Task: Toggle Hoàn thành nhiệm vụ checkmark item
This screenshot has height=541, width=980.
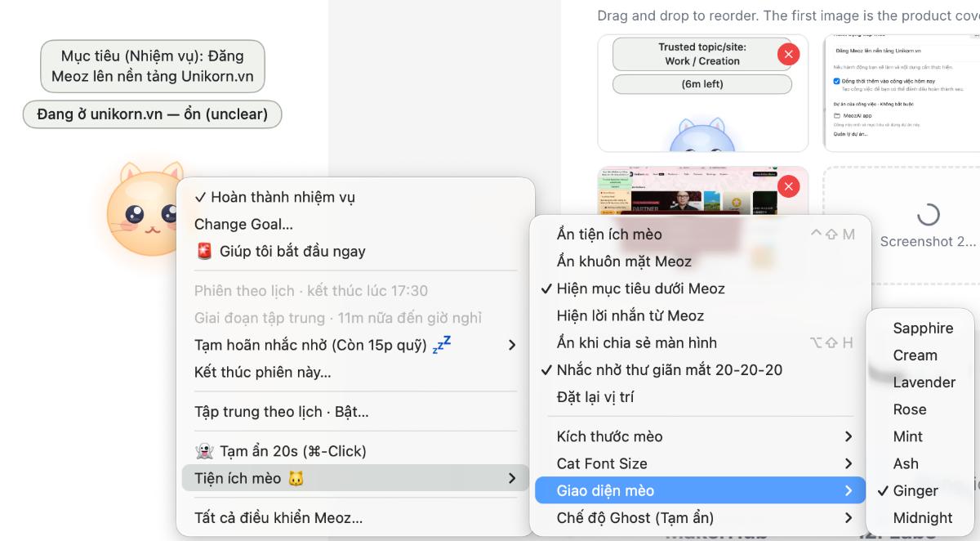Action: (x=355, y=197)
